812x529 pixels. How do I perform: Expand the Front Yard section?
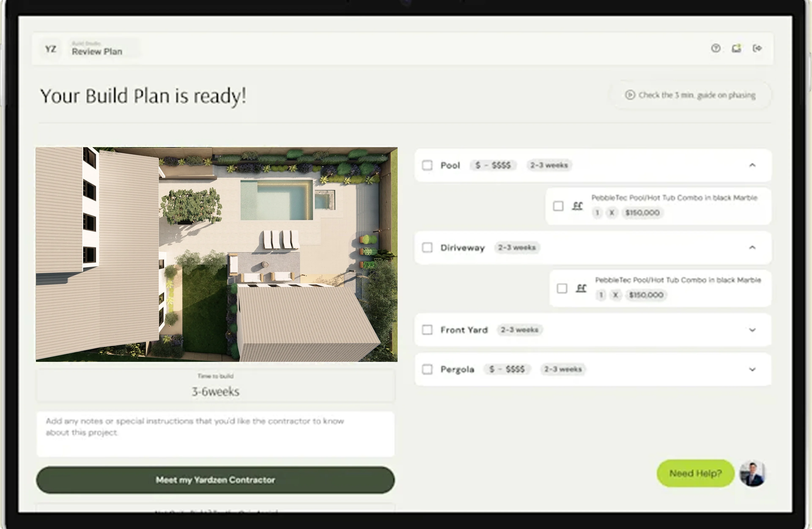point(752,330)
